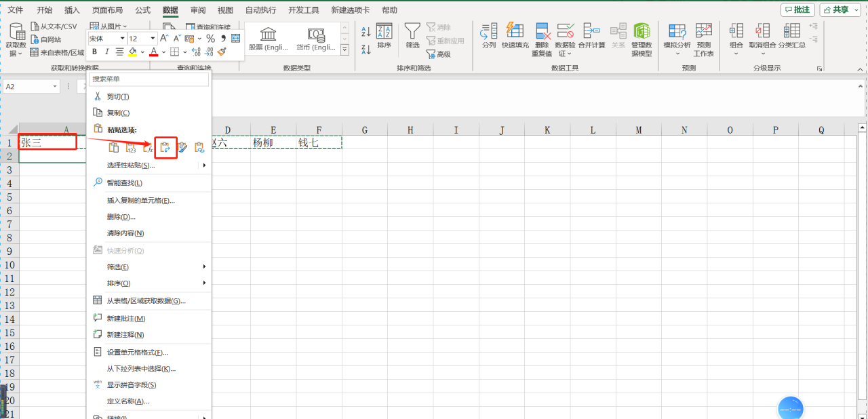Open the Name Box A2 dropdown
868x419 pixels.
54,87
